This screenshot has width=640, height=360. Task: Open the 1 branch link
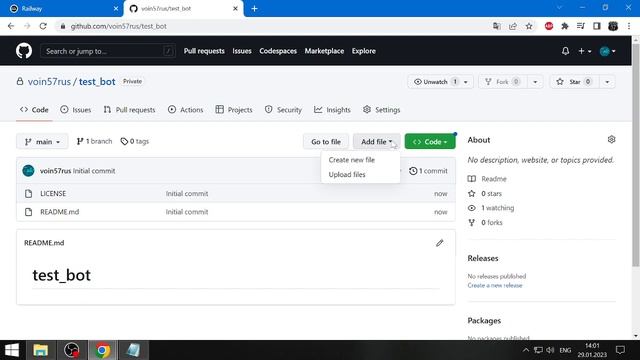point(94,141)
